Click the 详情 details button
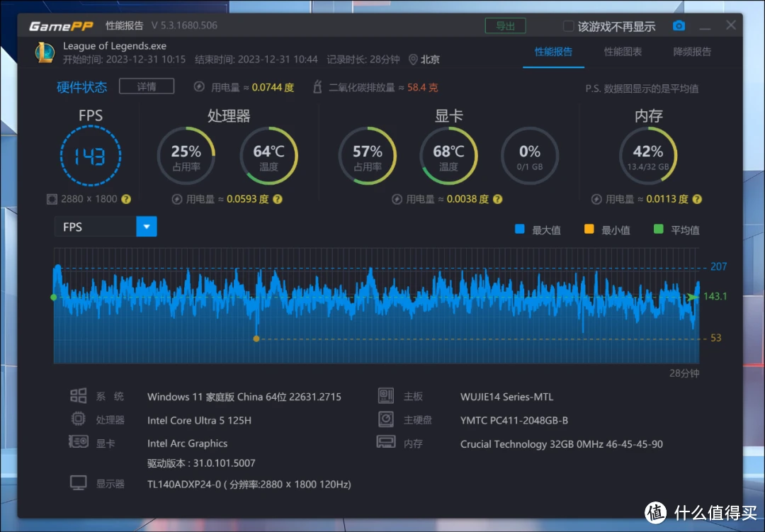The width and height of the screenshot is (765, 532). pyautogui.click(x=147, y=86)
